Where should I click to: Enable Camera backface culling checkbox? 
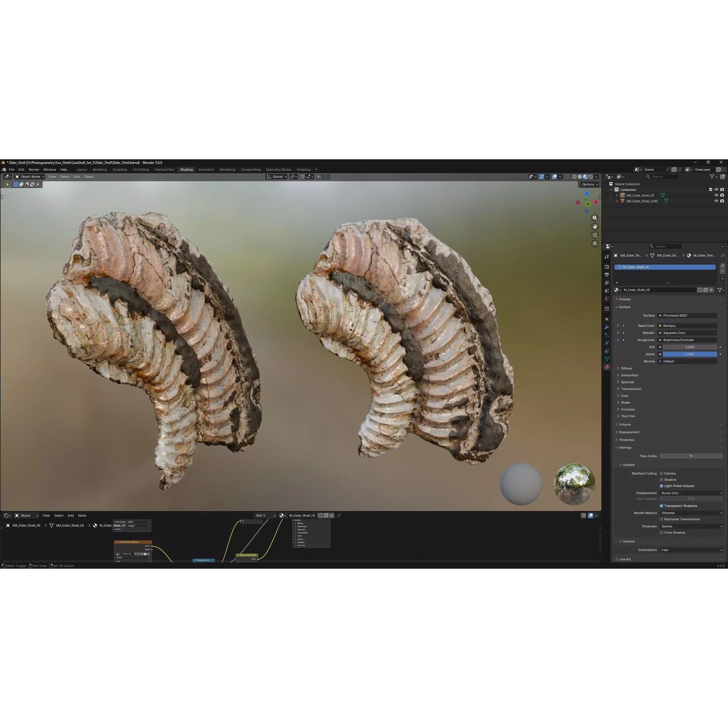[662, 473]
